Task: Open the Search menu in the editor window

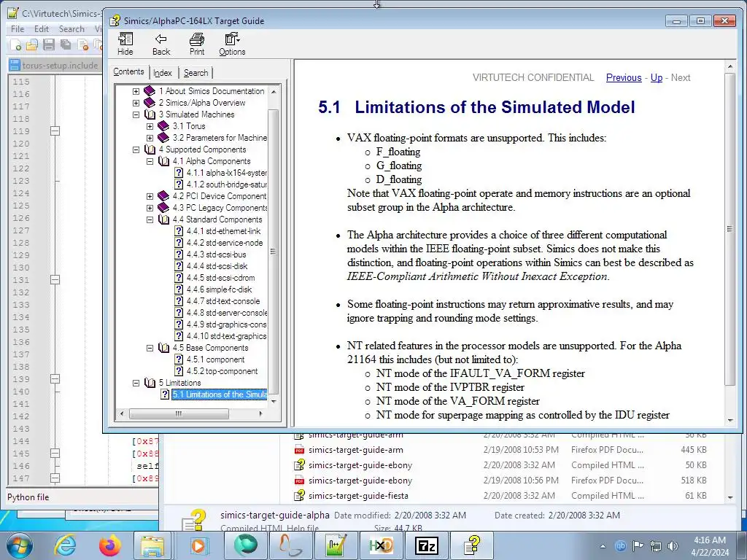Action: point(71,29)
